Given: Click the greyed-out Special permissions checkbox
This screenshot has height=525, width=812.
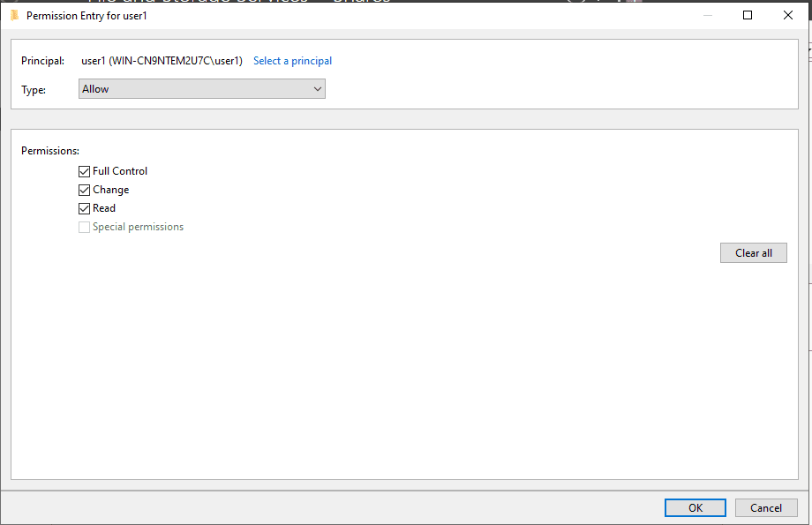Looking at the screenshot, I should (x=85, y=227).
